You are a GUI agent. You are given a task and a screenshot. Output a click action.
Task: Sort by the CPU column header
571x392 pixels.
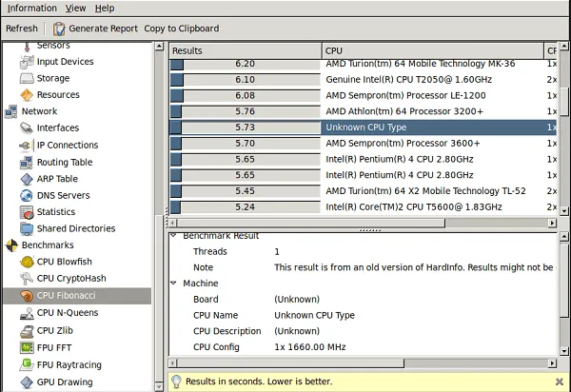pyautogui.click(x=433, y=50)
